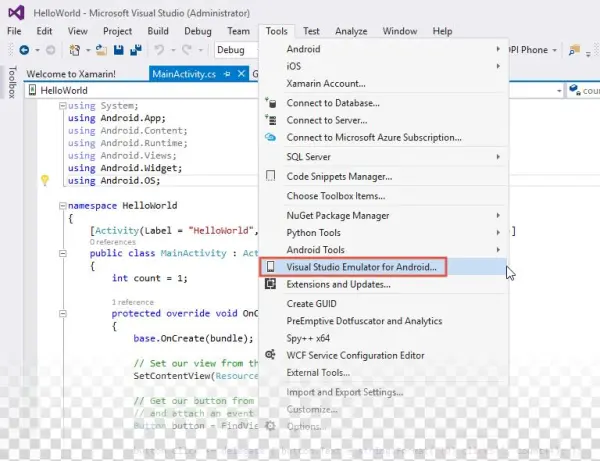
Task: Open the Phone device target dropdown arrow
Action: click(554, 50)
